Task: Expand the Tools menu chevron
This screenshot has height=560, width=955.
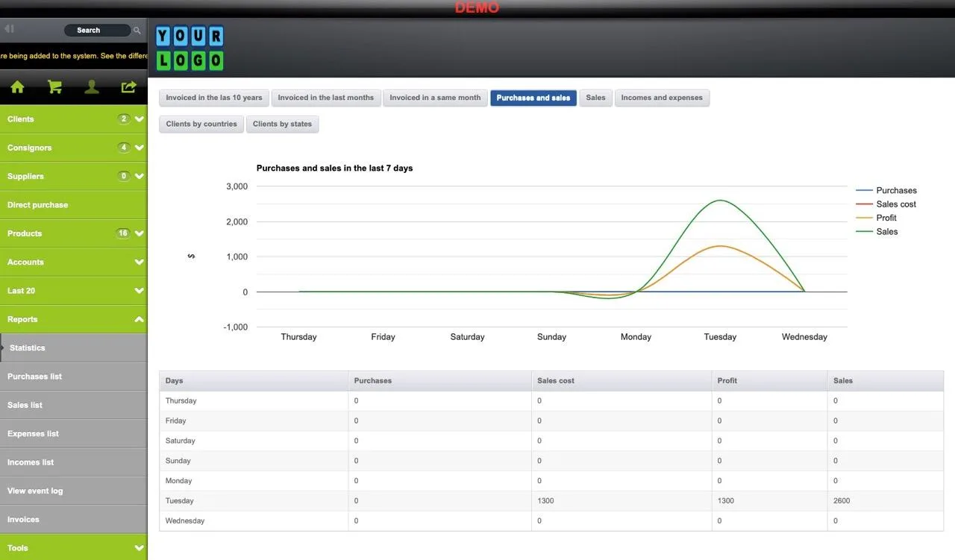Action: [139, 548]
